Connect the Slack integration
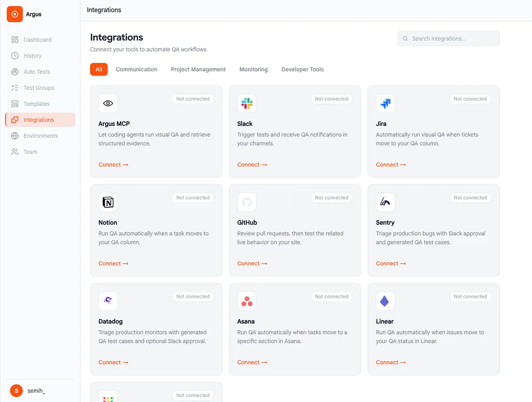Viewport: 532px width, 402px height. coord(252,164)
